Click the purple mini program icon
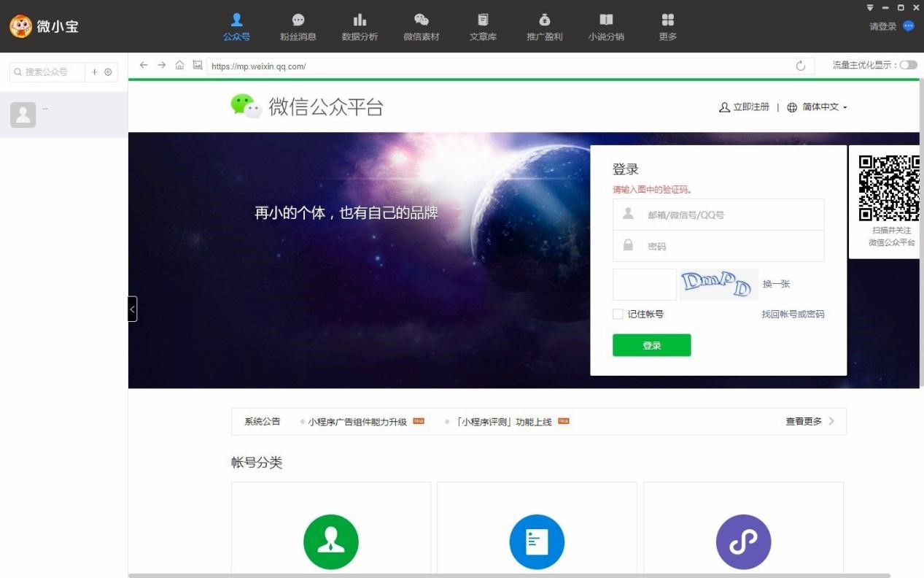 [x=743, y=542]
